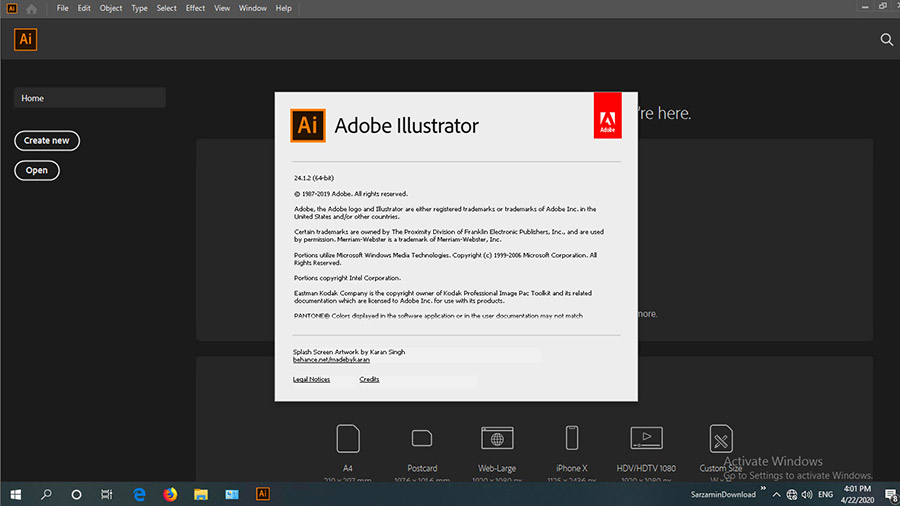Open the Type menu

pos(139,8)
